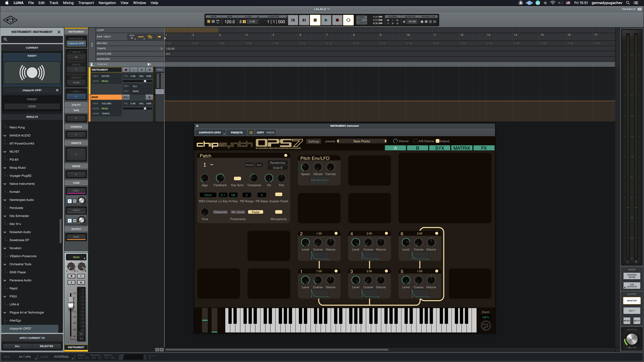This screenshot has width=644, height=362.
Task: Click the magnifier in the instrument search field
Action: coord(6,39)
